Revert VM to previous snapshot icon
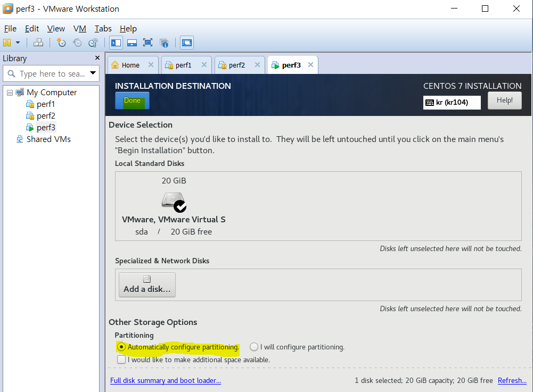Viewport: 533px width, 392px height. click(x=77, y=43)
